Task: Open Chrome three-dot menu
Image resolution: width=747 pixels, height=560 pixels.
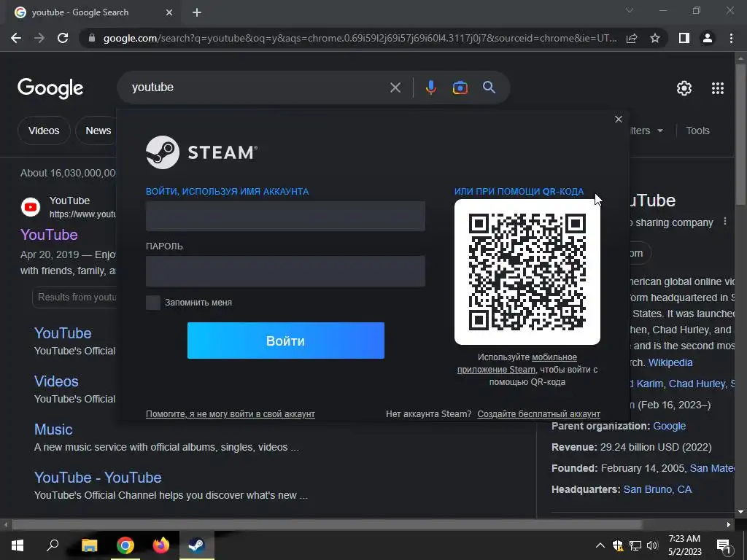Action: pyautogui.click(x=731, y=38)
